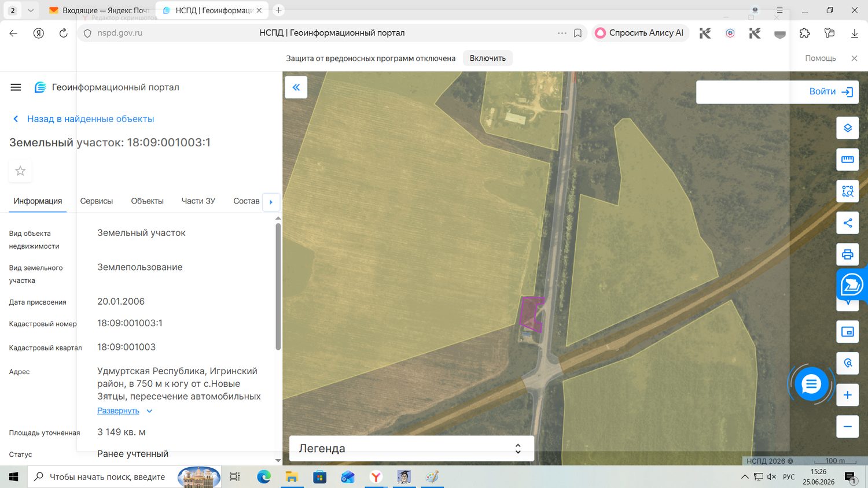868x488 pixels.
Task: Zoom out with the minus button
Action: pos(847,427)
